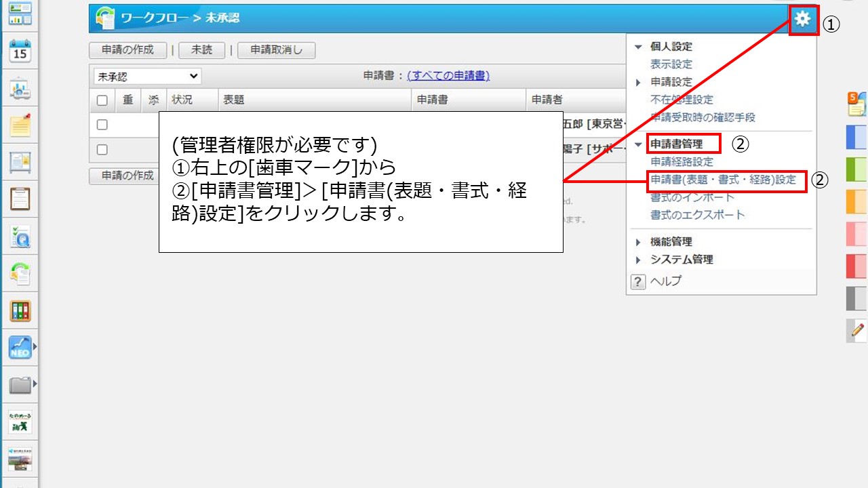Open the たのめーる shortcut icon
The height and width of the screenshot is (488, 868).
(x=20, y=422)
